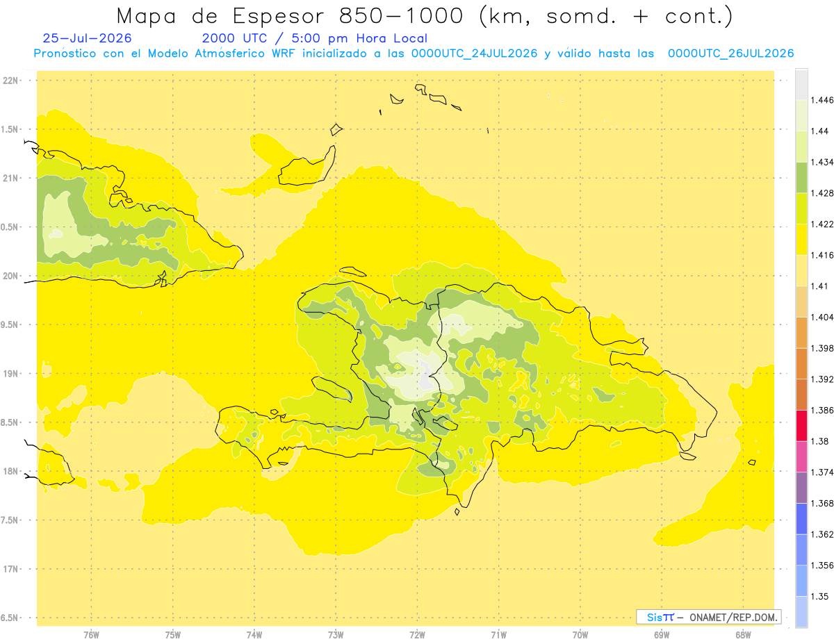
Task: Select the date '25-Jul-2026'
Action: click(x=87, y=38)
